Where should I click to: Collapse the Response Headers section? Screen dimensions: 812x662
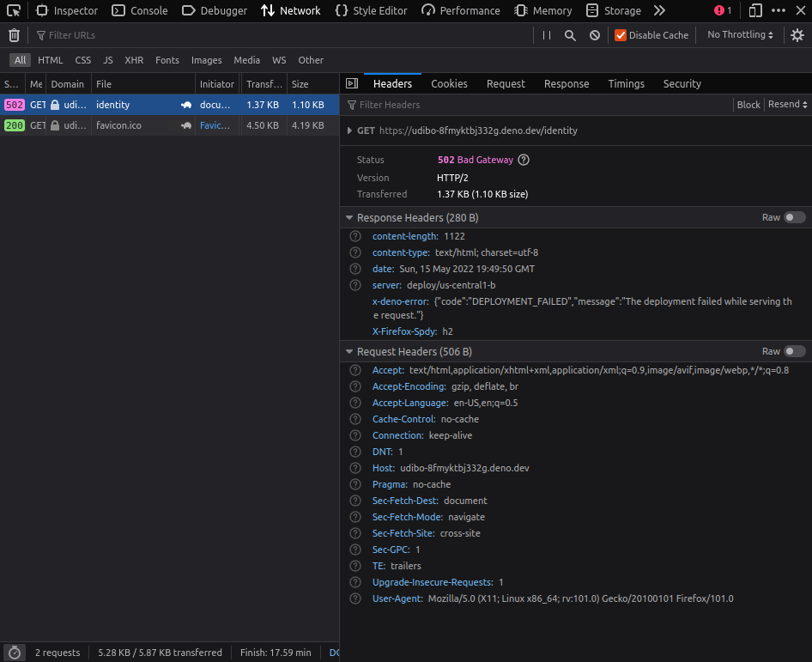point(348,217)
